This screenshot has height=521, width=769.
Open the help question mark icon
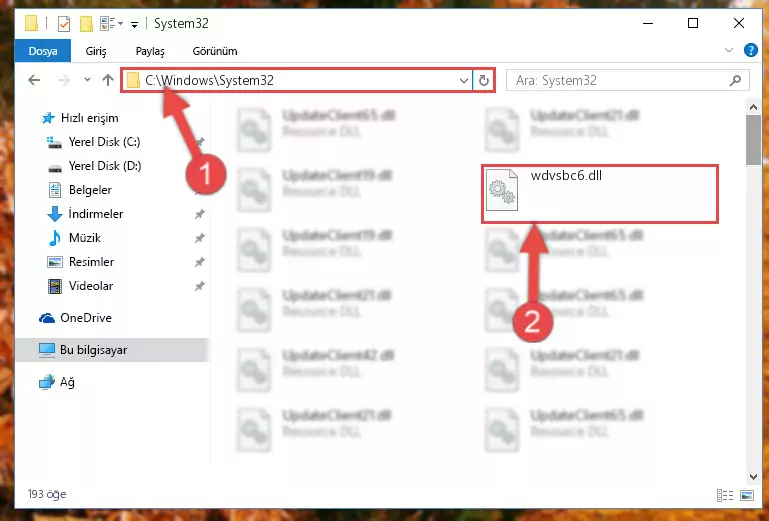pyautogui.click(x=750, y=50)
